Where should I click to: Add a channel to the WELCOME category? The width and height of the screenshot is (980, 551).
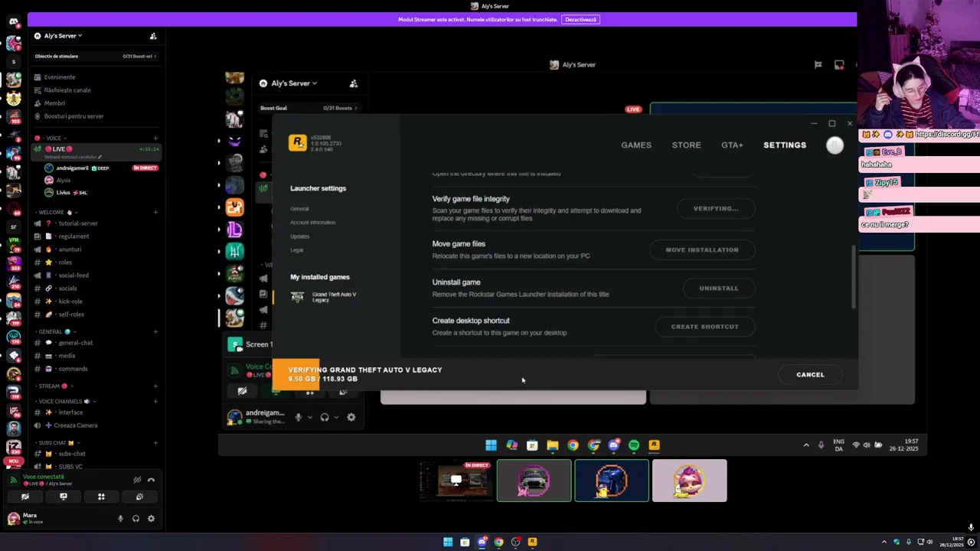point(155,212)
